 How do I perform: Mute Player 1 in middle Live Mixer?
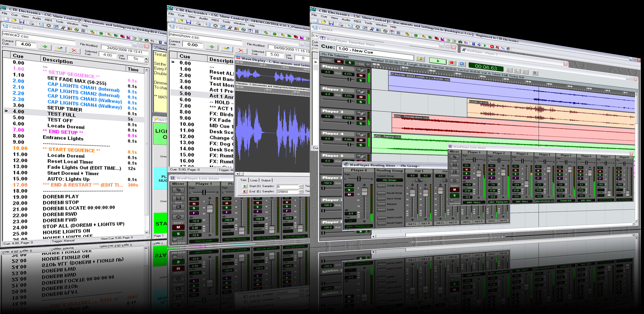click(194, 204)
